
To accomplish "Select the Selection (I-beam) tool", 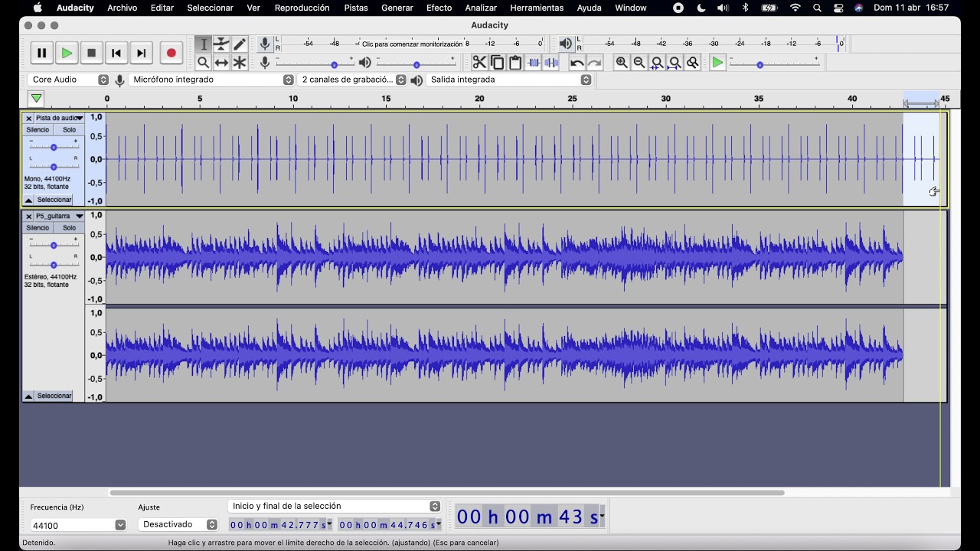I will [204, 44].
